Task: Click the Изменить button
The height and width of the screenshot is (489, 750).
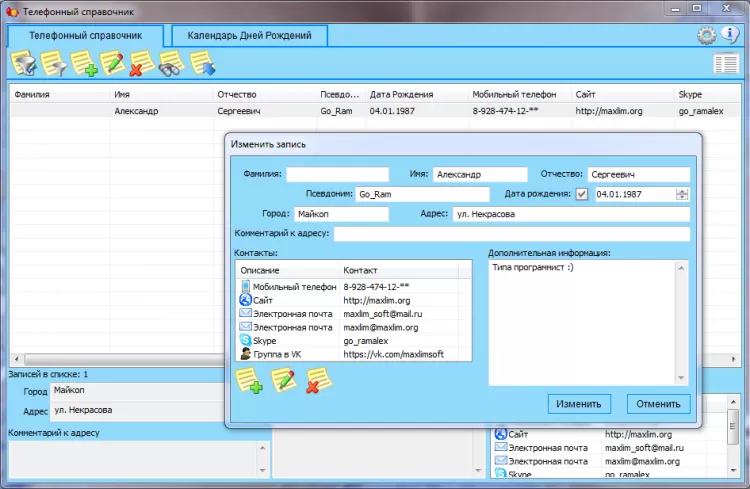Action: click(580, 404)
